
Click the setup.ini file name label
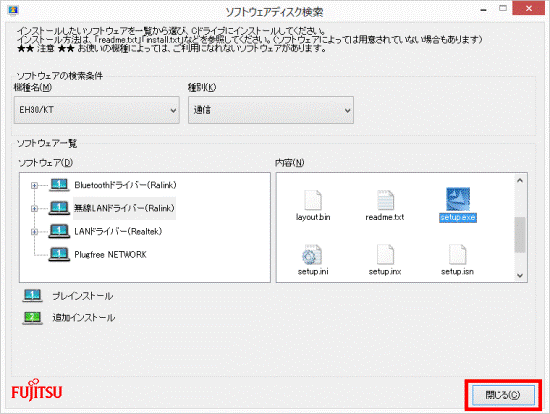313,272
